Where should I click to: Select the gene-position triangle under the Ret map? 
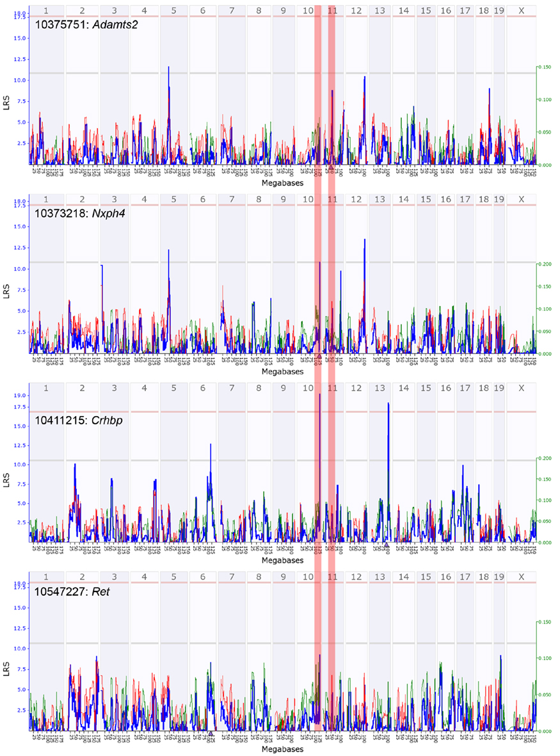211,733
